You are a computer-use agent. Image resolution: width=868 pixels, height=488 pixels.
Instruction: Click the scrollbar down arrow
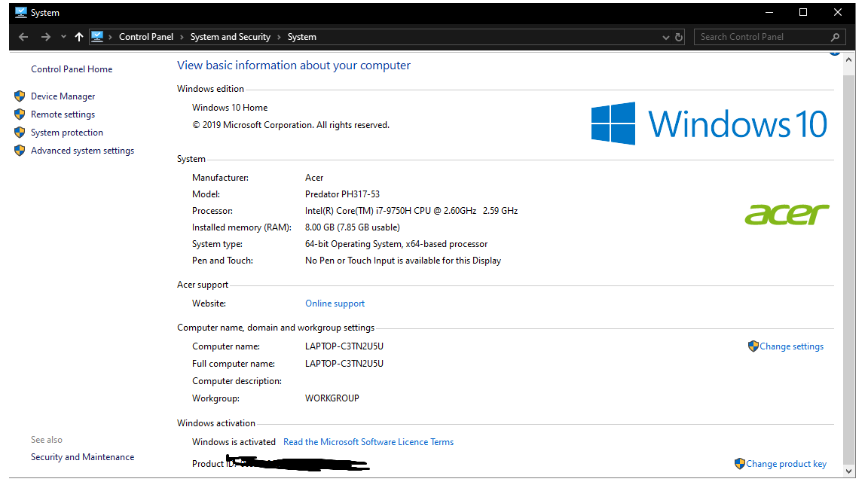[848, 471]
